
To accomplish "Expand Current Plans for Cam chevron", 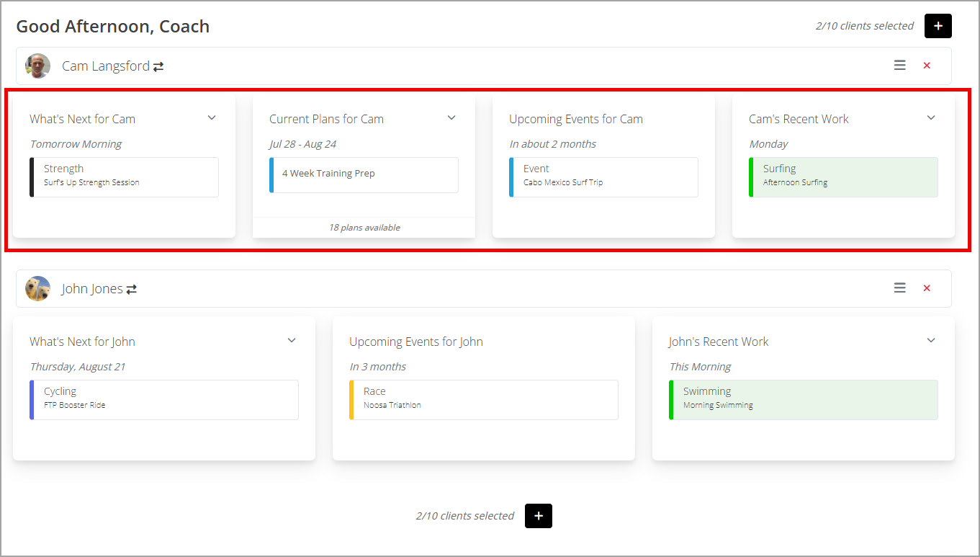I will [451, 118].
